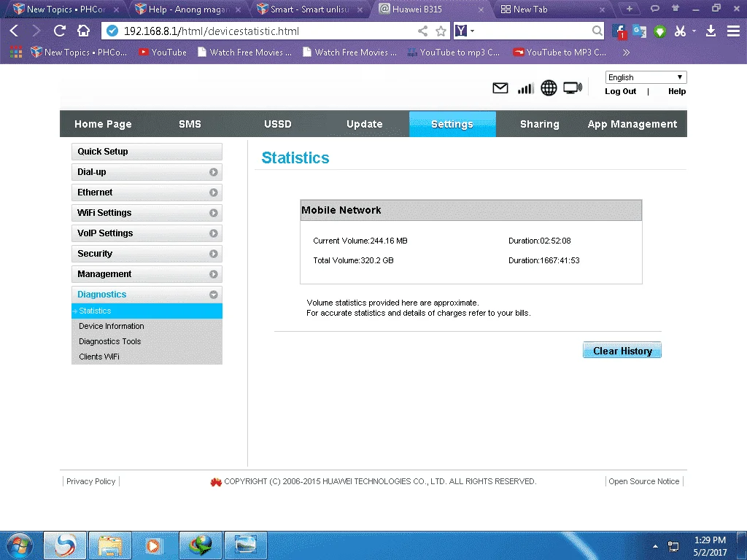
Task: Check the signal strength bars icon
Action: point(525,88)
